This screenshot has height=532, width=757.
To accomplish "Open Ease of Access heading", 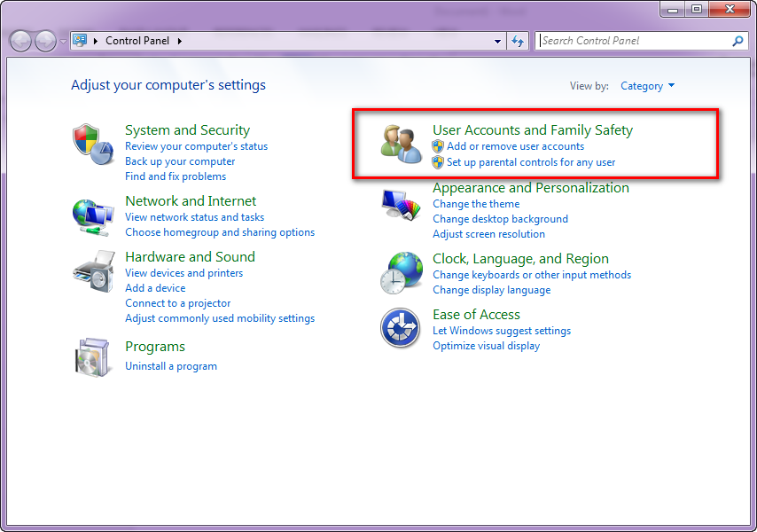I will (x=476, y=315).
